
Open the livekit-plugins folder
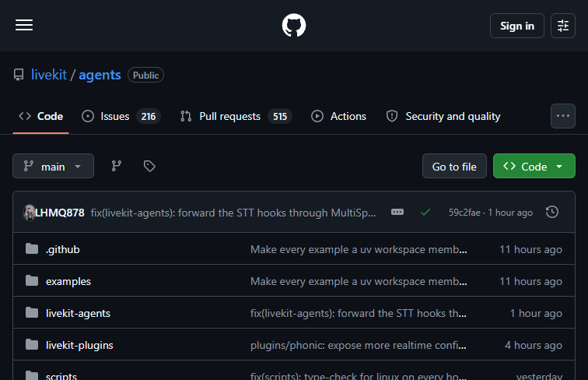[x=79, y=345]
